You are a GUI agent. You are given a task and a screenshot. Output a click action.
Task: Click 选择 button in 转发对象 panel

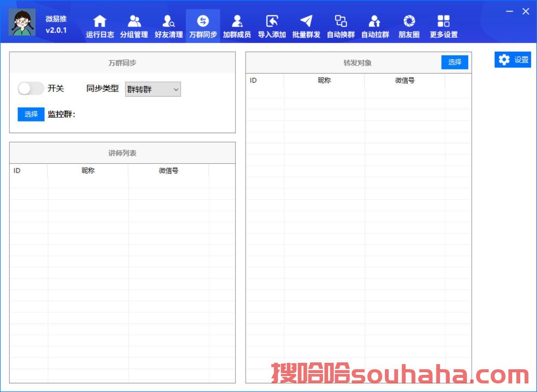455,62
